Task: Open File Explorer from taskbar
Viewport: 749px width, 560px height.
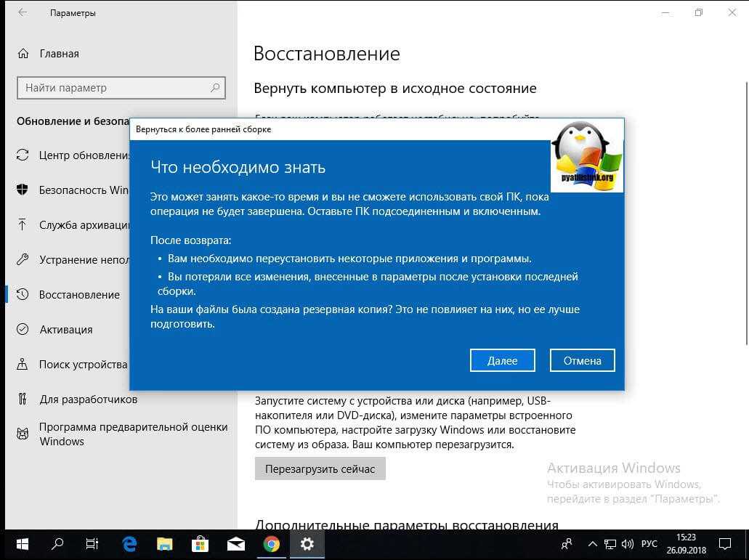Action: pyautogui.click(x=165, y=544)
